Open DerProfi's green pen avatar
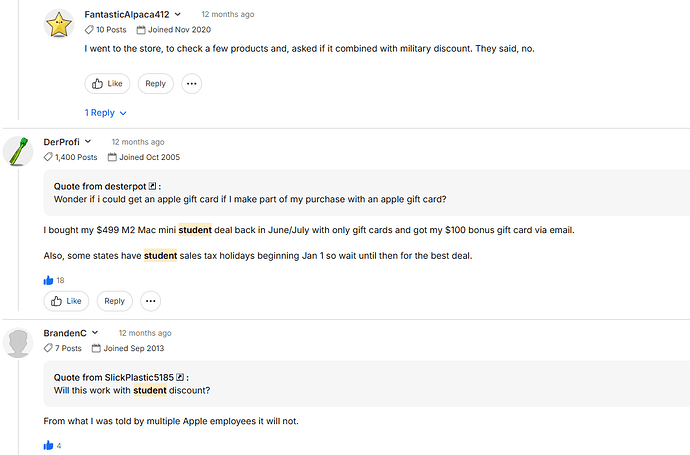 18,151
